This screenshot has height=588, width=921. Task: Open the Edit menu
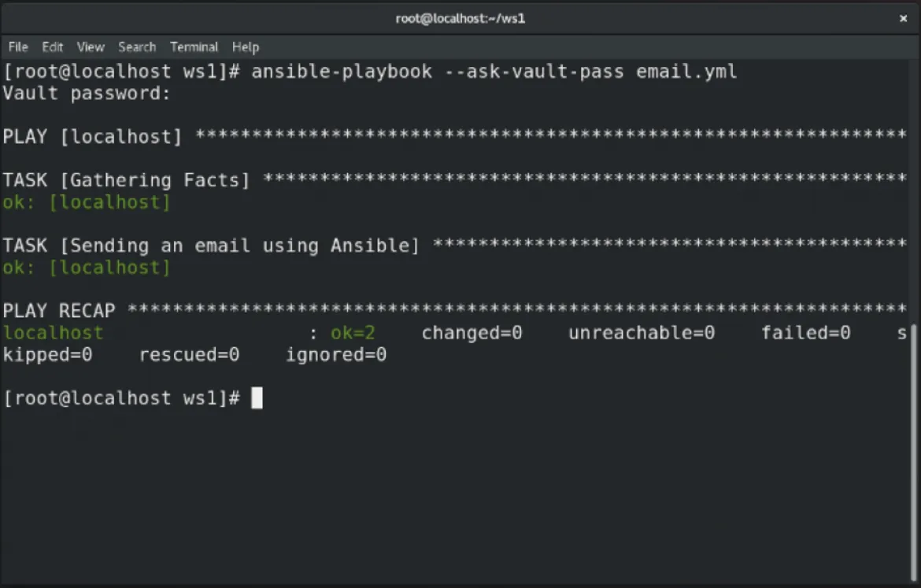(52, 46)
